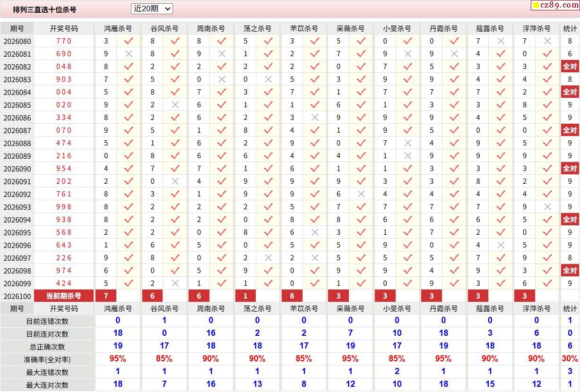Select 全对 badge in row 2026094
Screen dimensions: 580x392
tap(570, 220)
